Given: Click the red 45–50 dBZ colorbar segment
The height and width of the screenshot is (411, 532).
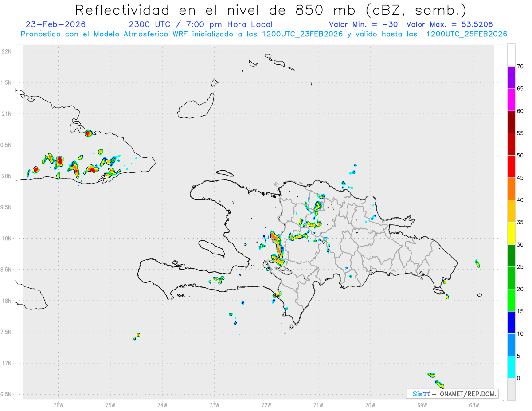Looking at the screenshot, I should click(511, 167).
